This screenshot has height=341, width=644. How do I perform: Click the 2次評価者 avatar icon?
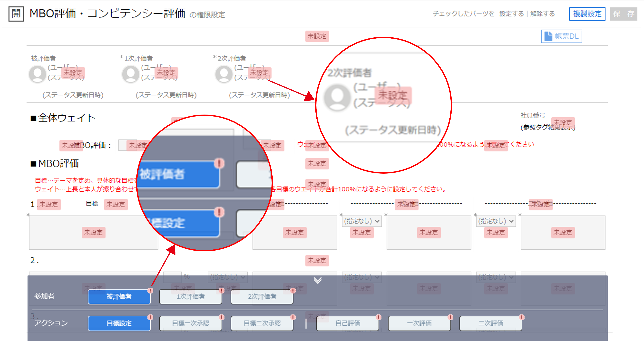[x=224, y=74]
